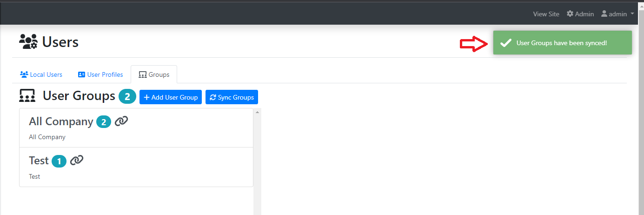Screen dimensions: 644x215
Task: Open the admin user dropdown menu
Action: [618, 14]
